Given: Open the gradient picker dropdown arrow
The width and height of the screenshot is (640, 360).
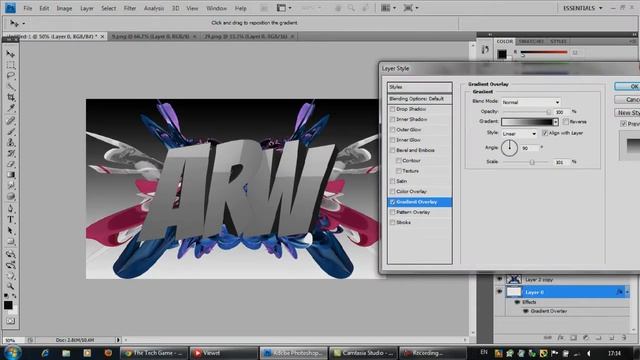Looking at the screenshot, I should [556, 122].
